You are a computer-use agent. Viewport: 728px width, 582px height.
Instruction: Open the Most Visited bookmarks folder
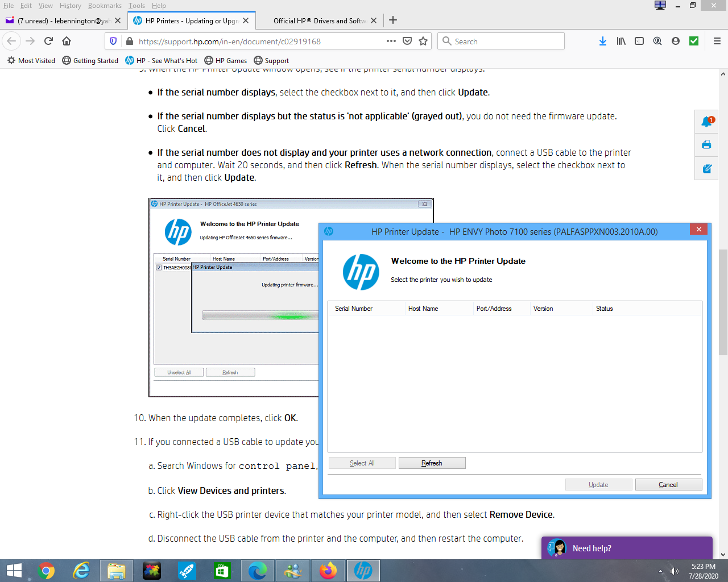(31, 60)
